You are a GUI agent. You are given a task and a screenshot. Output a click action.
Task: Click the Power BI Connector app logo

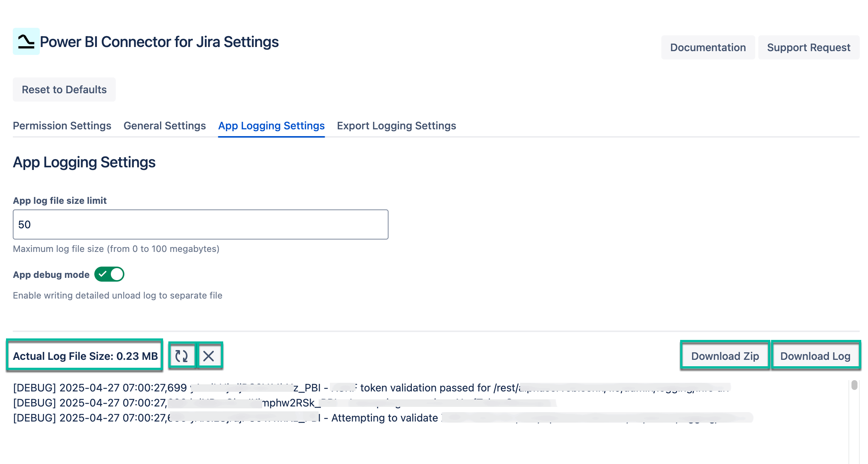pos(26,42)
